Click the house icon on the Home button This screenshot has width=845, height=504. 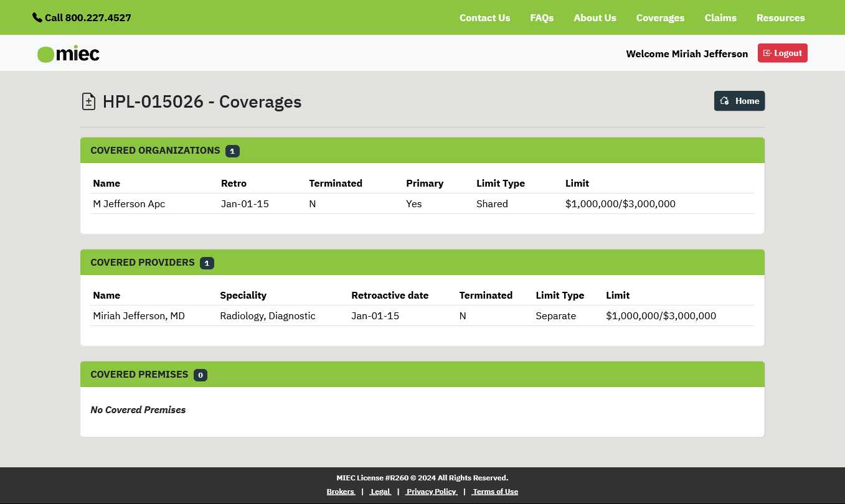[x=724, y=100]
